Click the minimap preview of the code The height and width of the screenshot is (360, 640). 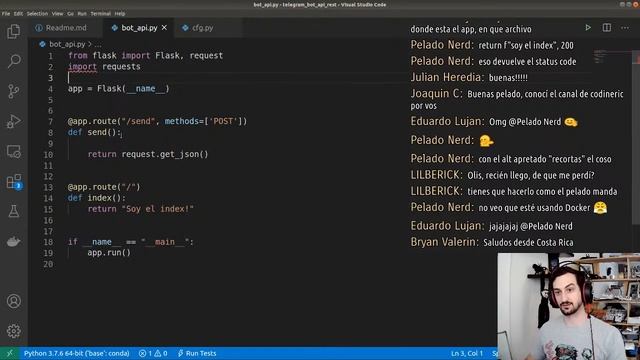pos(599,56)
